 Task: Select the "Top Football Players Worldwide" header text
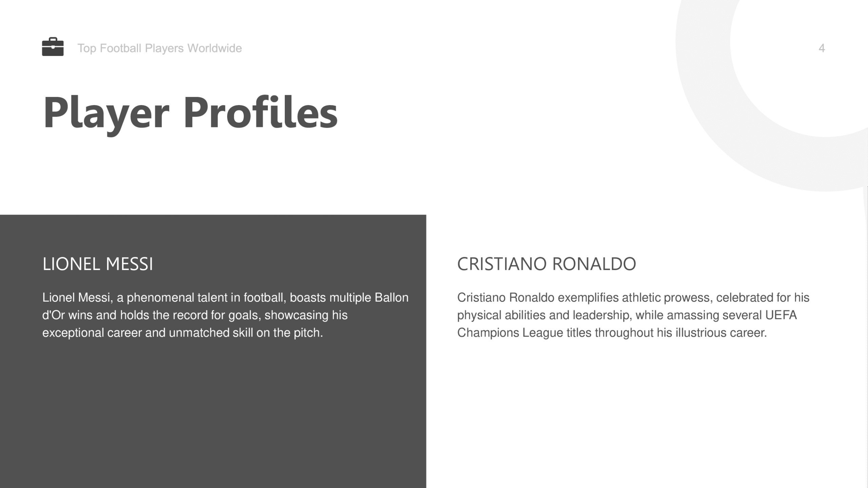(159, 48)
